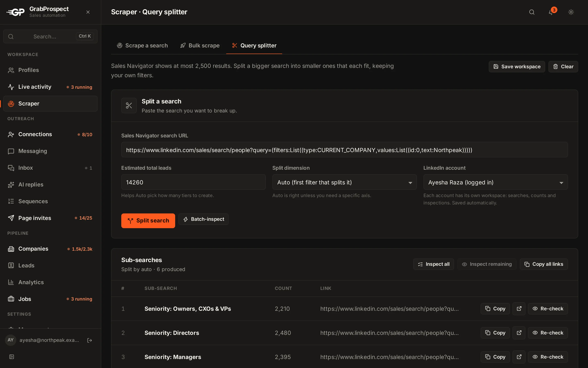
Task: Open Messaging from the sidebar
Action: pyautogui.click(x=50, y=151)
